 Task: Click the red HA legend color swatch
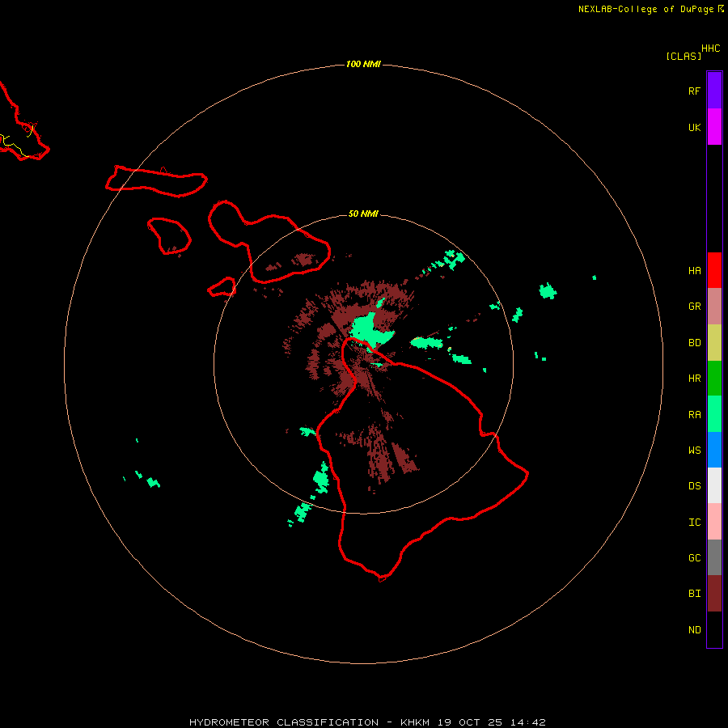coord(714,270)
